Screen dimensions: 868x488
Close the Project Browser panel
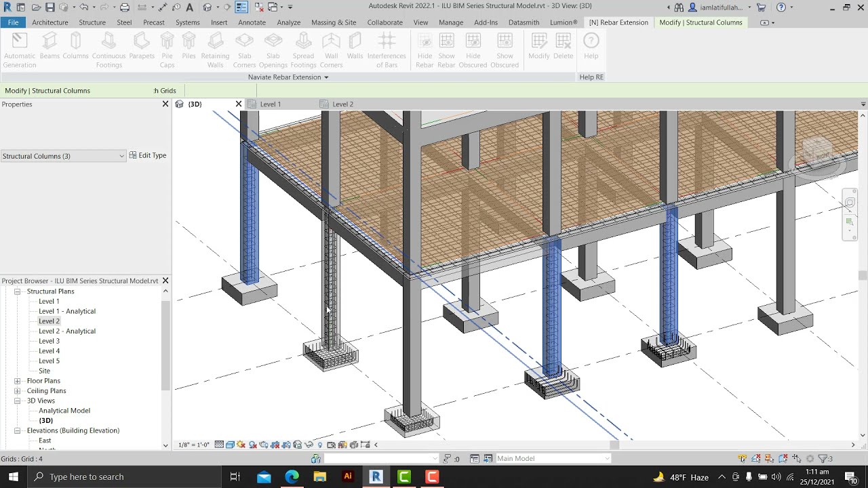[165, 281]
